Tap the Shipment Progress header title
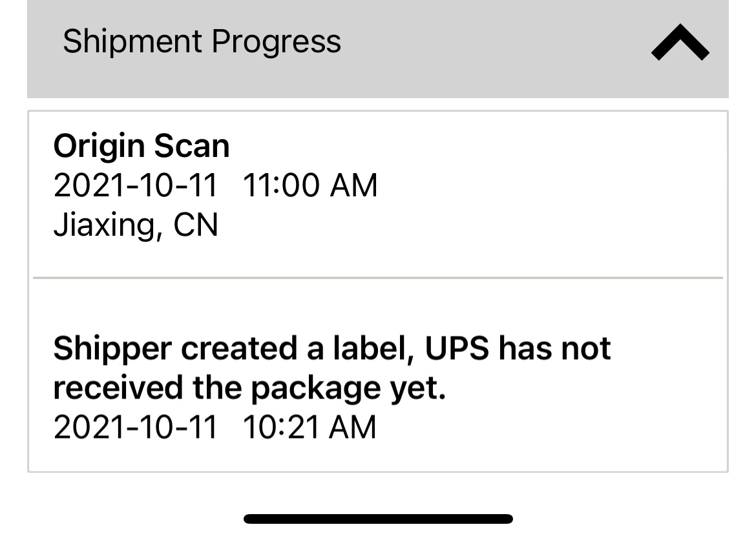Image resolution: width=756 pixels, height=538 pixels. pos(202,43)
